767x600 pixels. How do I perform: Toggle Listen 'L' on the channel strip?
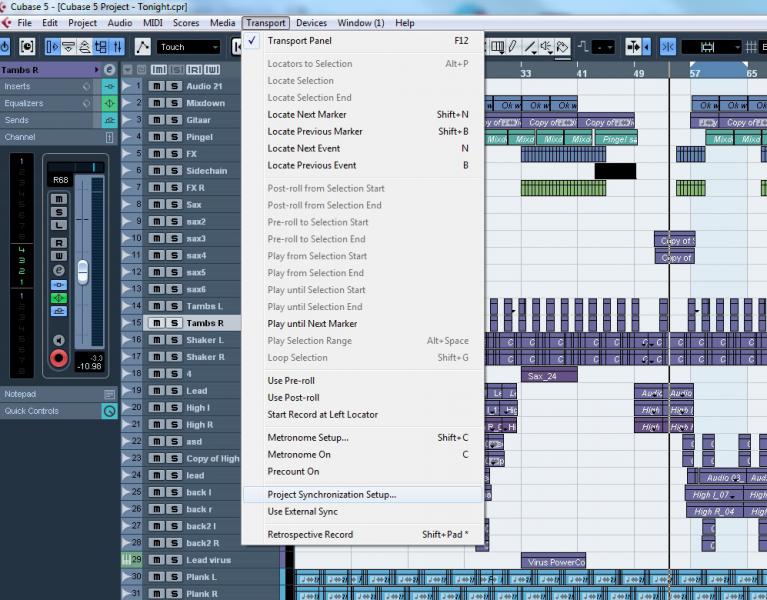[x=59, y=225]
